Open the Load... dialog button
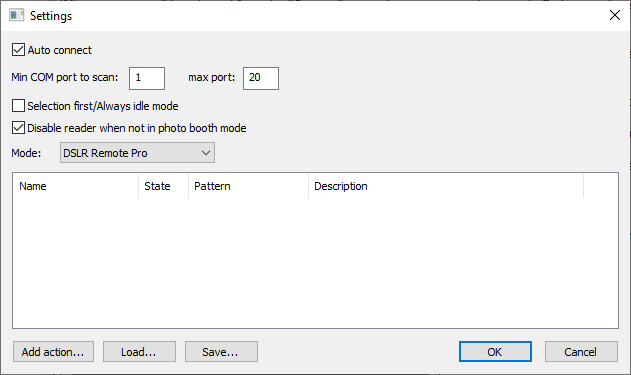This screenshot has width=631, height=375. 139,352
